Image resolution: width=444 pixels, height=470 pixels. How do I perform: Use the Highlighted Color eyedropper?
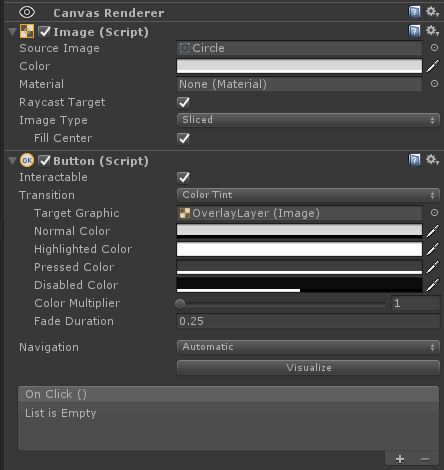click(x=433, y=249)
